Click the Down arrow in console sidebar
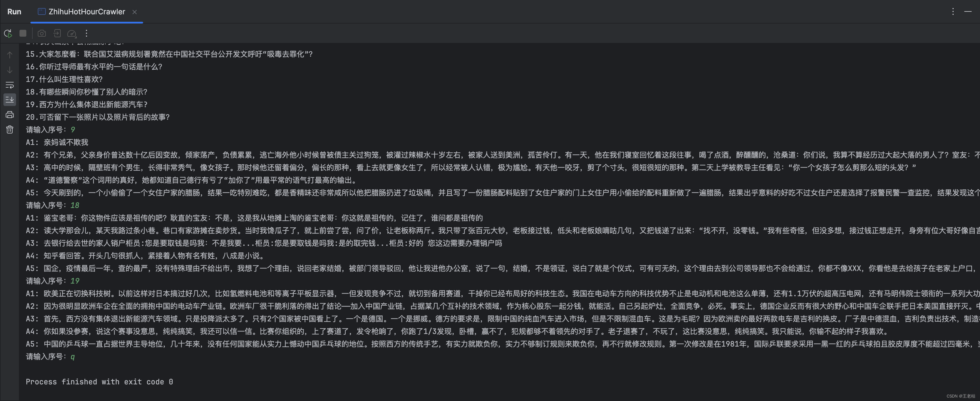The width and height of the screenshot is (980, 401). tap(10, 70)
